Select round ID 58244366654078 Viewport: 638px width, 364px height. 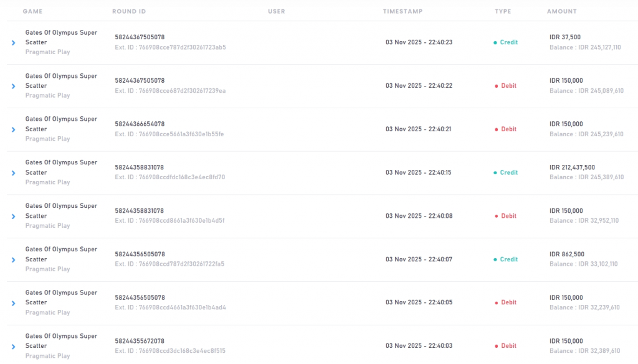point(140,124)
